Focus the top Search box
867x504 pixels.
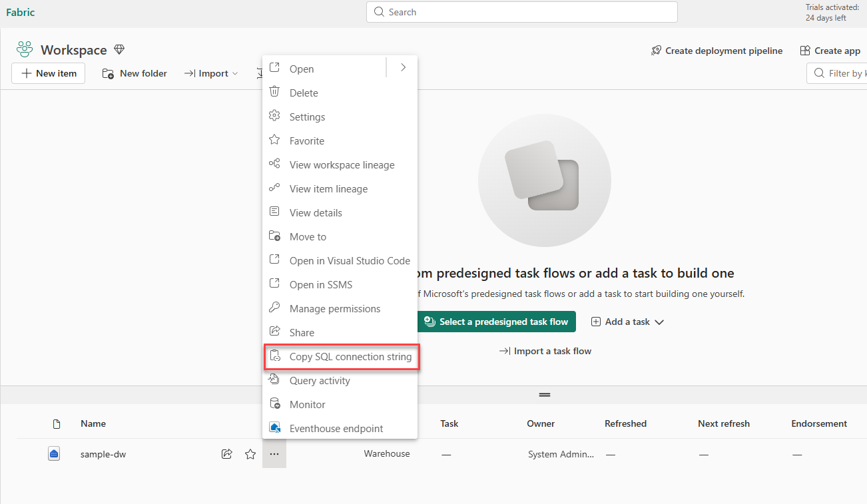tap(521, 12)
